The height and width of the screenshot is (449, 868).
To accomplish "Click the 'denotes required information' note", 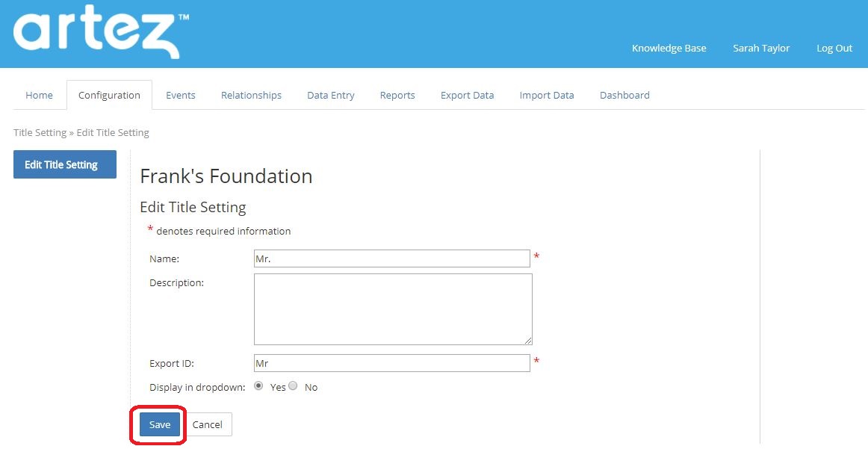I will point(223,231).
